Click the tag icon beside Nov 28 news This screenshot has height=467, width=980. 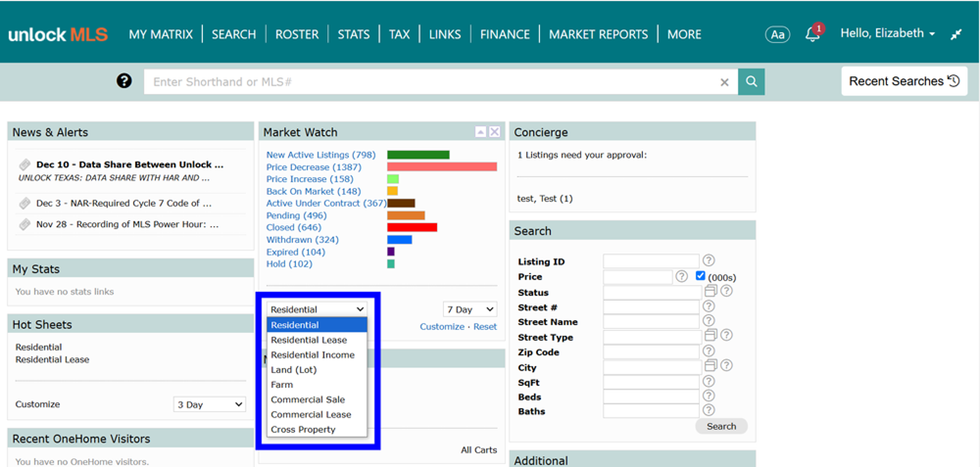(x=24, y=224)
